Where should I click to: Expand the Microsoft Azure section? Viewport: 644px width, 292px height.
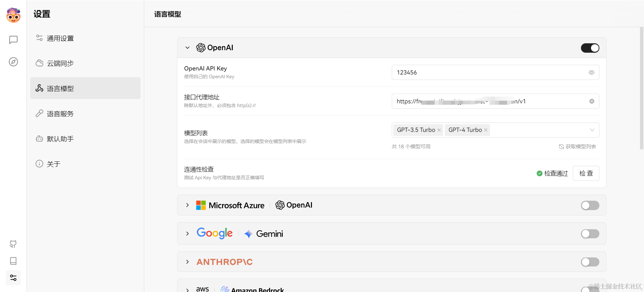(x=187, y=205)
